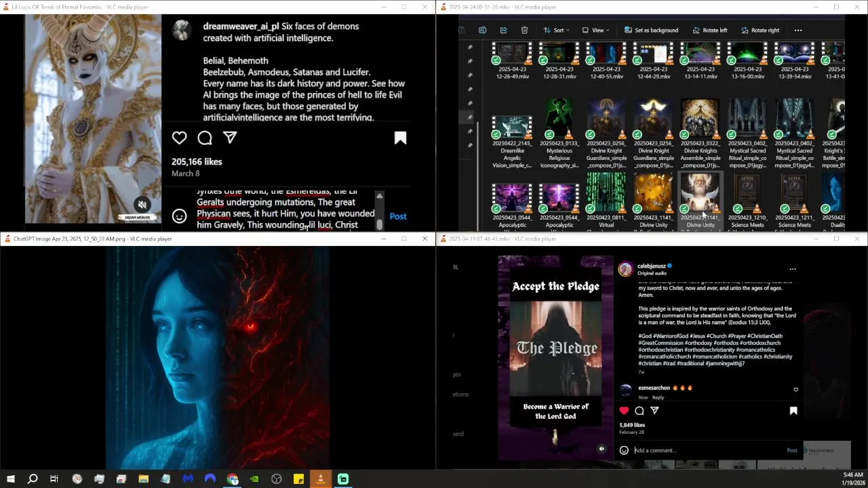Reply to the esmesarchon comment
The height and width of the screenshot is (488, 868).
pyautogui.click(x=658, y=398)
